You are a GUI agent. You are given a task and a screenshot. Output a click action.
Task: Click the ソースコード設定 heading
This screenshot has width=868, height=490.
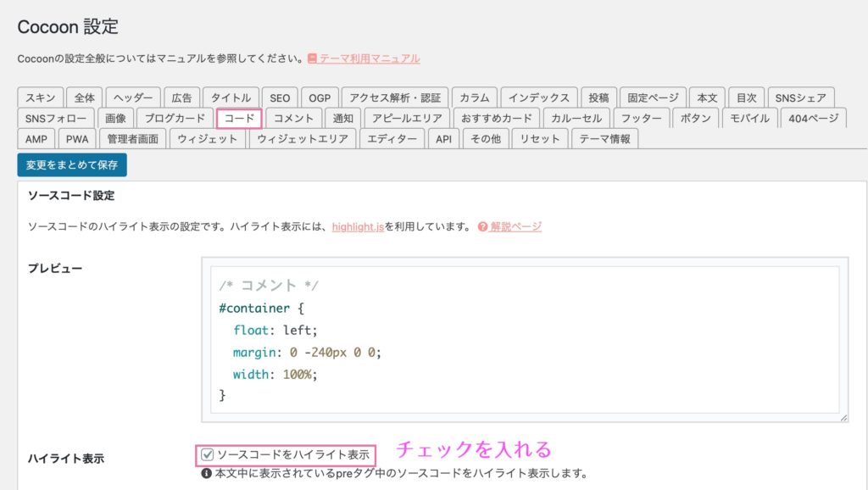[x=71, y=196]
